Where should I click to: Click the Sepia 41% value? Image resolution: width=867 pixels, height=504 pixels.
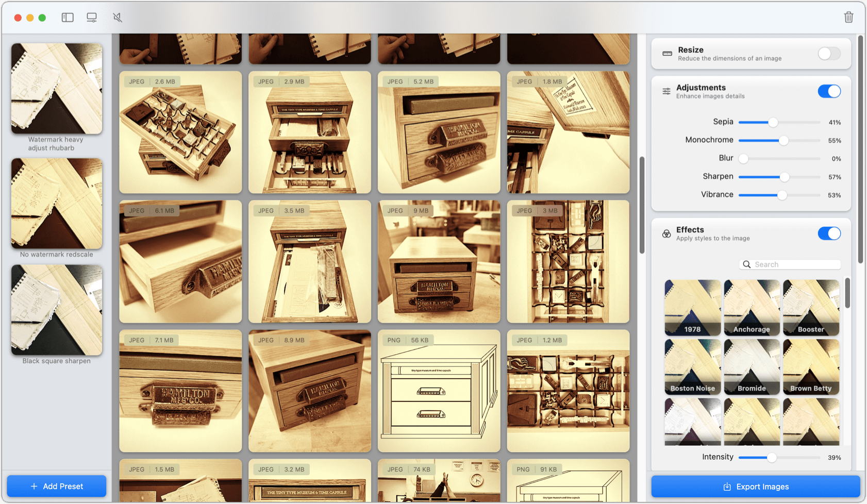click(x=835, y=123)
